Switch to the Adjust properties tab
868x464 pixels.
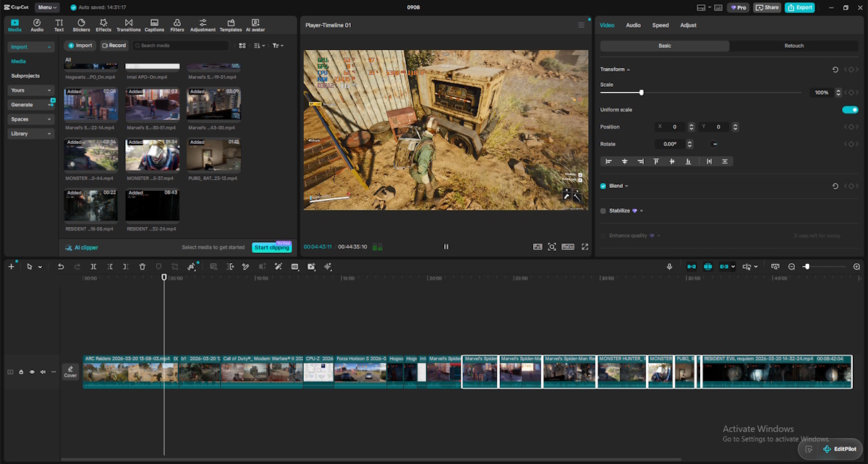688,25
